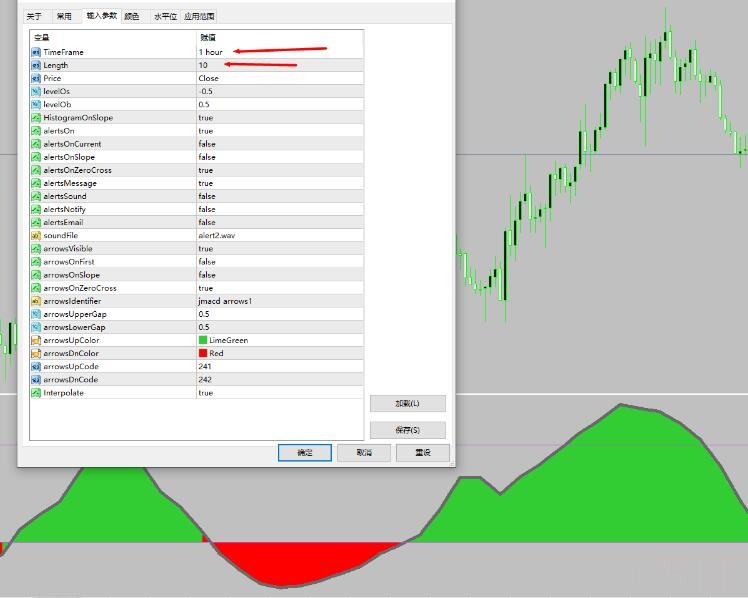748x598 pixels.
Task: Click the icon beside alertsMessage
Action: point(36,183)
